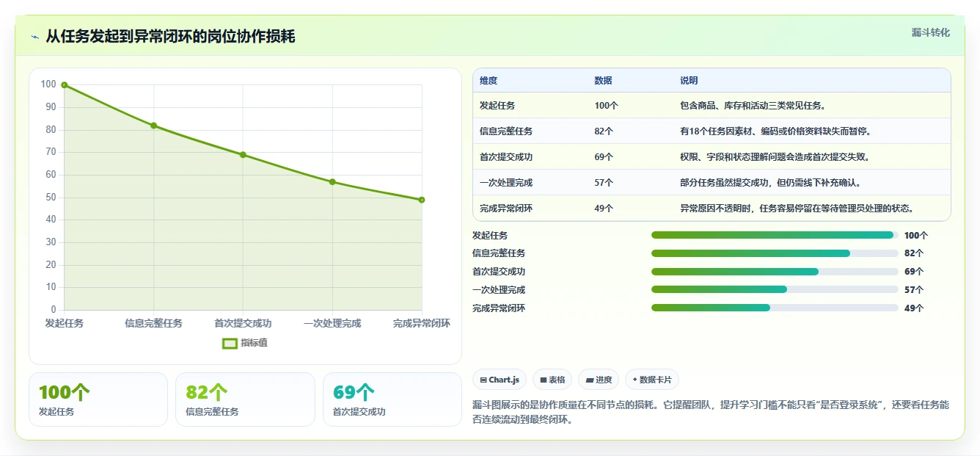Viewport: 980px width, 456px height.
Task: Click the 信息完整任务 x-axis label on chart
Action: 154,323
